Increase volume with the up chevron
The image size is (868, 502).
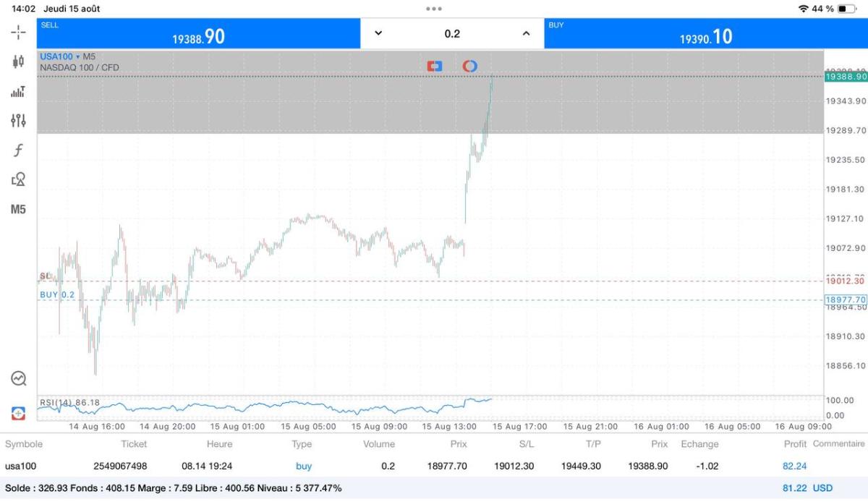(x=526, y=33)
